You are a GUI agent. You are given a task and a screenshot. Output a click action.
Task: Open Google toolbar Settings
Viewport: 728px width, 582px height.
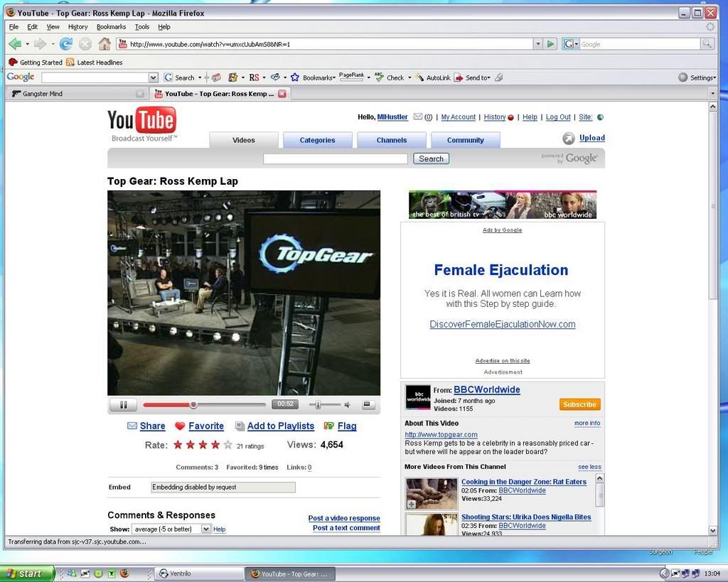click(x=697, y=77)
